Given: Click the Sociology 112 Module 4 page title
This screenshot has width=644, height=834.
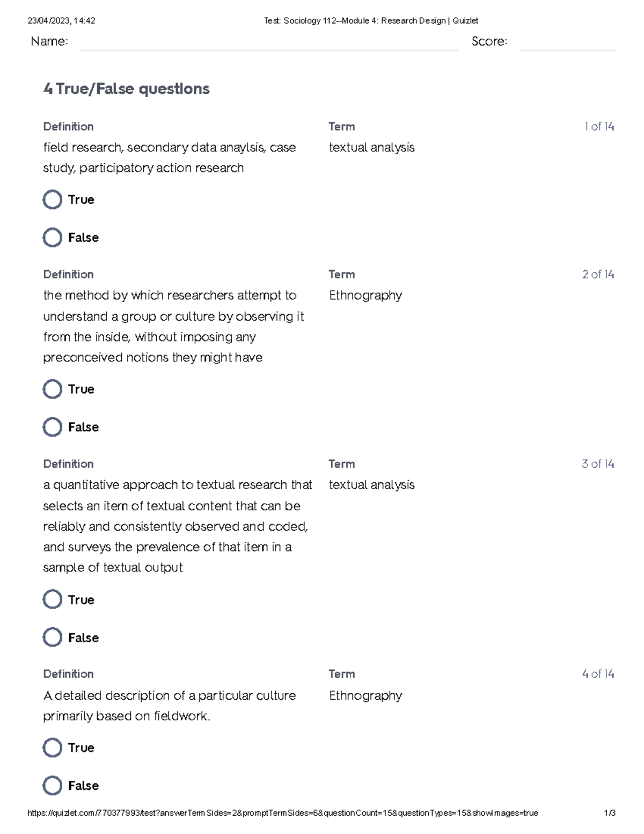Looking at the screenshot, I should 371,21.
